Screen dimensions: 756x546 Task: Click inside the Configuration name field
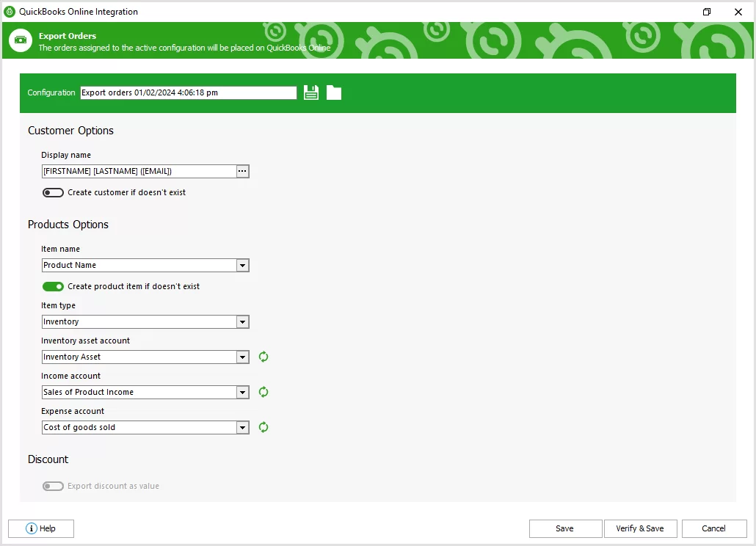coord(187,92)
